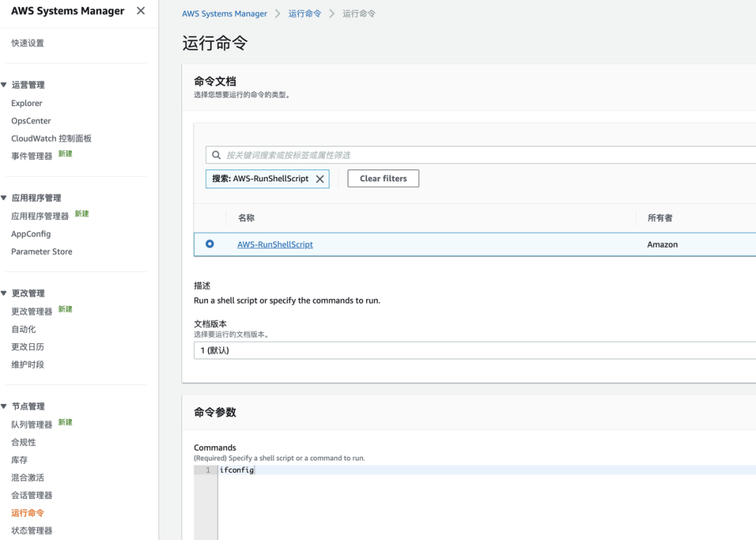Click line number 1 in Commands editor

pos(209,470)
